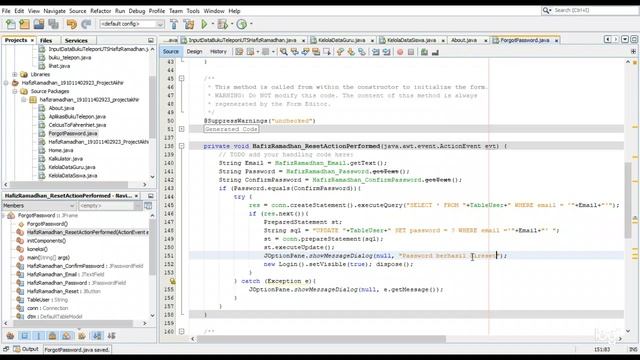Toggle Show Non-Public Members filter in Navigator
The width and height of the screenshot is (640, 360).
click(x=53, y=336)
